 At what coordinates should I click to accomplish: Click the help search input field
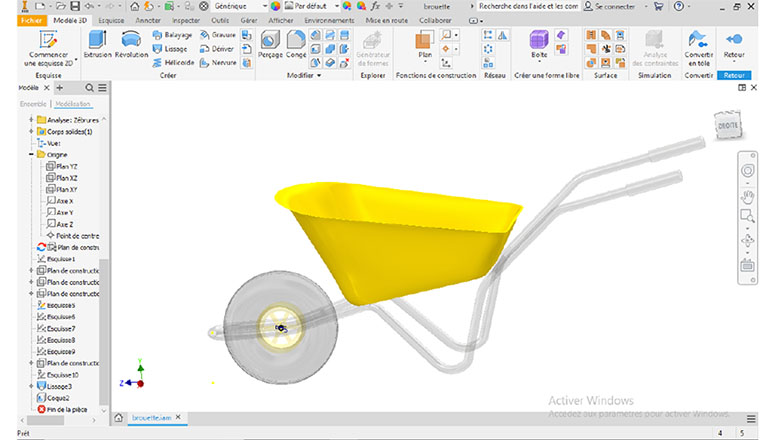528,6
